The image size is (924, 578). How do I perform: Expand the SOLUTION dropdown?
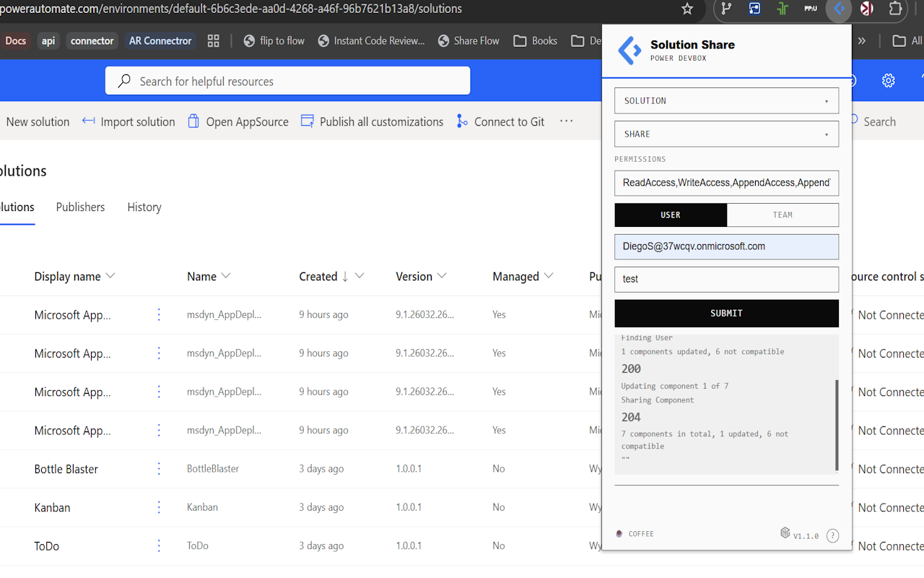click(726, 100)
